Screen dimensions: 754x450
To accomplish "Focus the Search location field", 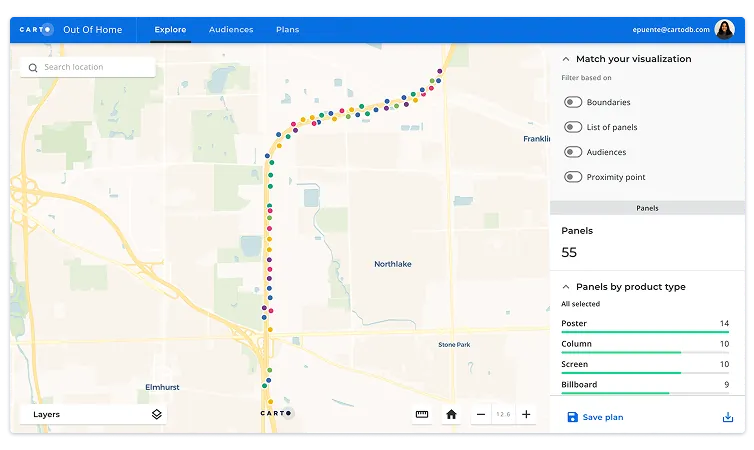I will point(88,67).
